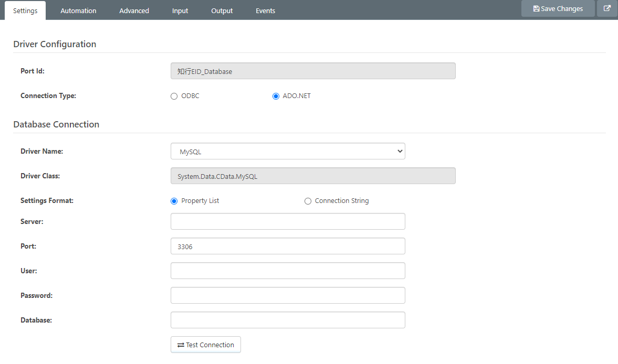Open the Events tab
Viewport: 618px width, 364px height.
[x=265, y=10]
